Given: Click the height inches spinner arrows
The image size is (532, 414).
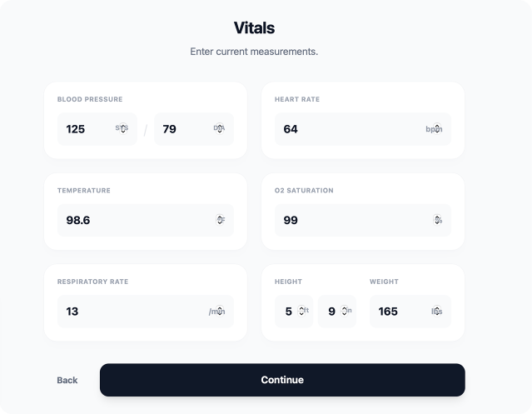Looking at the screenshot, I should (x=344, y=312).
